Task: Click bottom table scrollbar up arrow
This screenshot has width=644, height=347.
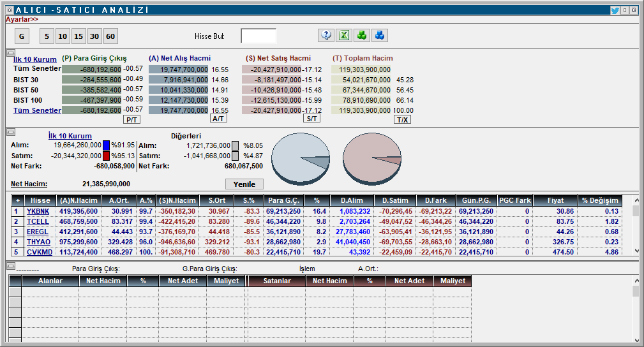Action: pos(636,280)
